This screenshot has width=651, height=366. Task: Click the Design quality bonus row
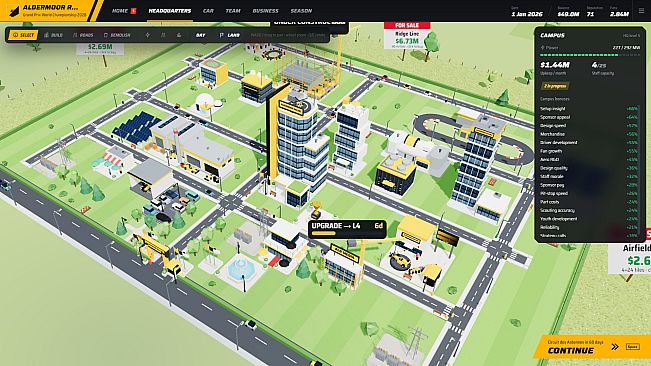coord(589,168)
